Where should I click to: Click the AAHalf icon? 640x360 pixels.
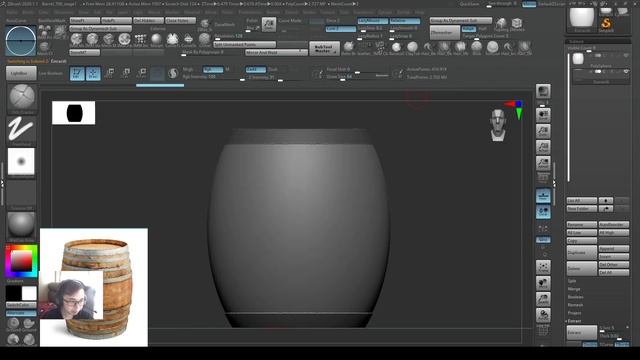pos(543,163)
